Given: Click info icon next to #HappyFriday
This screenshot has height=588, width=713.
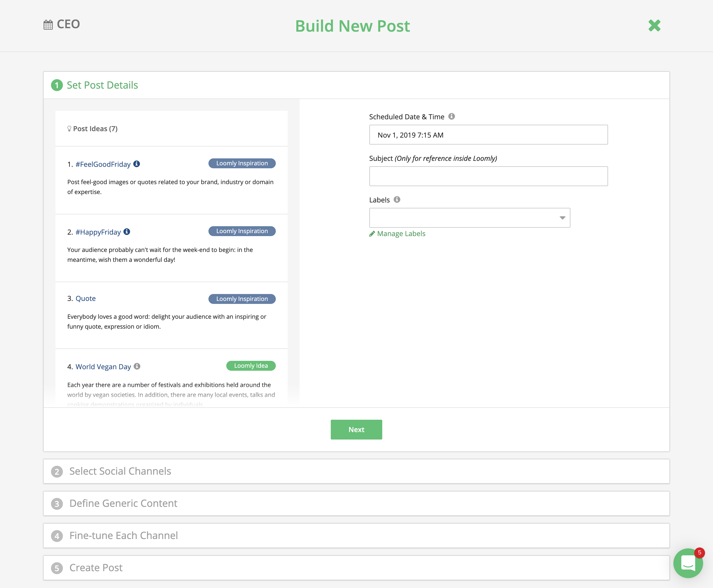Looking at the screenshot, I should tap(127, 232).
